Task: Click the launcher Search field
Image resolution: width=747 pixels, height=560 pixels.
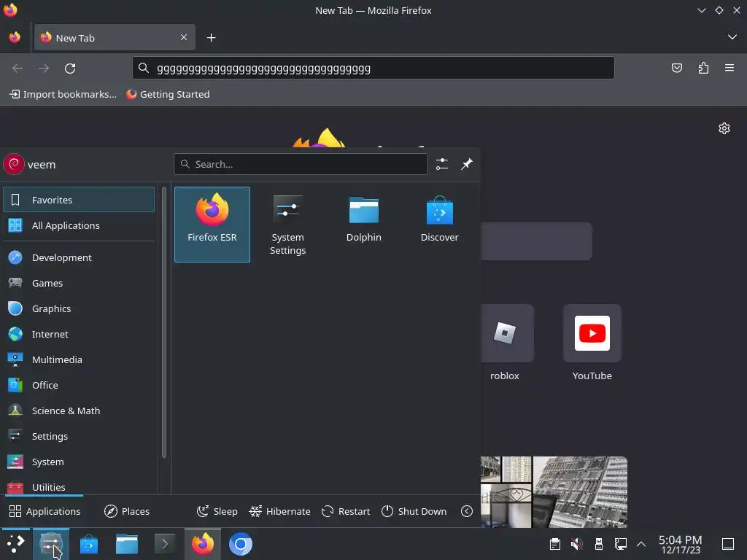Action: coord(301,164)
